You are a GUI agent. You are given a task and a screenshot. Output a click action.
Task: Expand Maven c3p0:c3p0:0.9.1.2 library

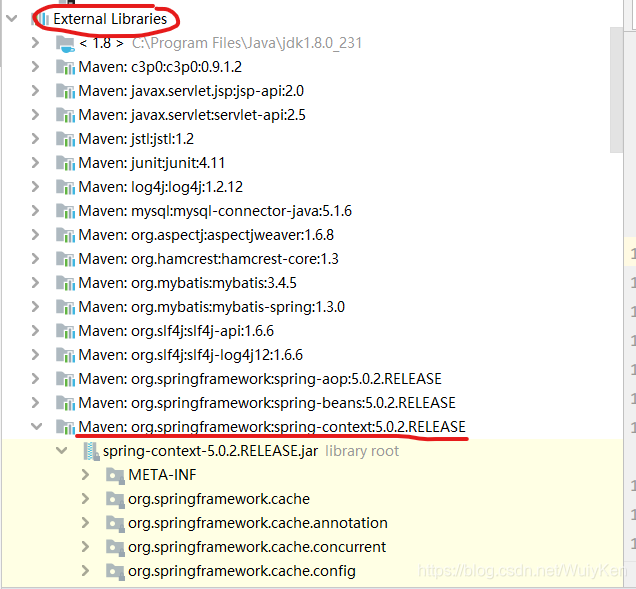(x=35, y=67)
